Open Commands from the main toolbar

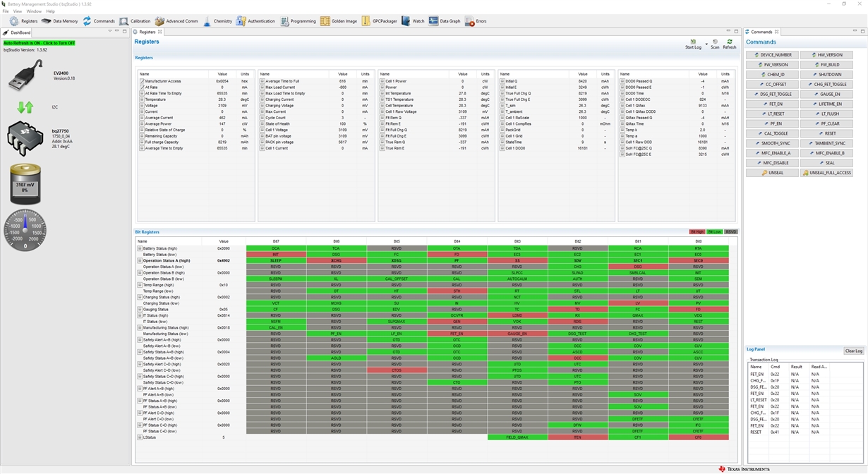[98, 21]
